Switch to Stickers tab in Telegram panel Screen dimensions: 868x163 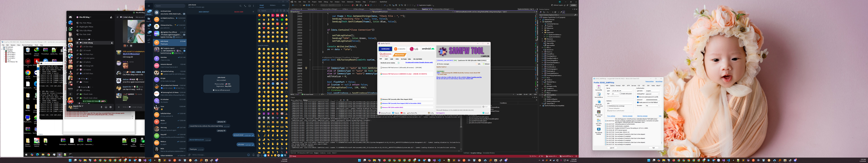tap(273, 5)
